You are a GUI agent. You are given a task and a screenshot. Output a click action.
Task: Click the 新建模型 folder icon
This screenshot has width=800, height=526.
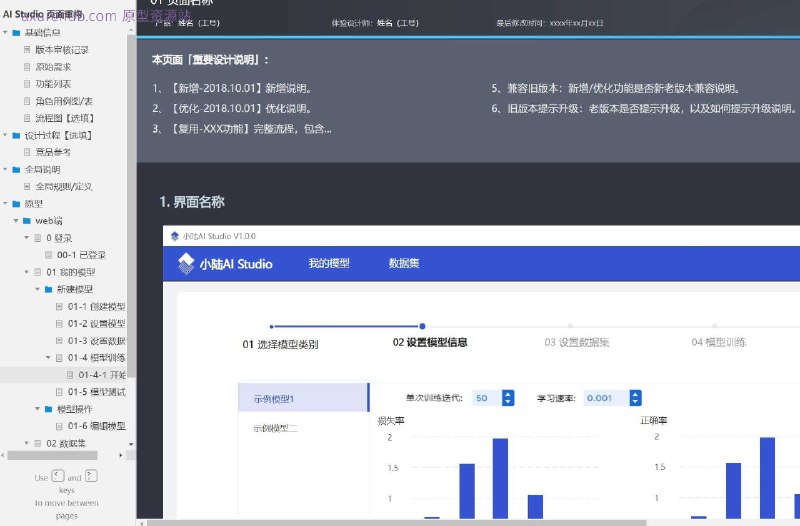coord(48,289)
